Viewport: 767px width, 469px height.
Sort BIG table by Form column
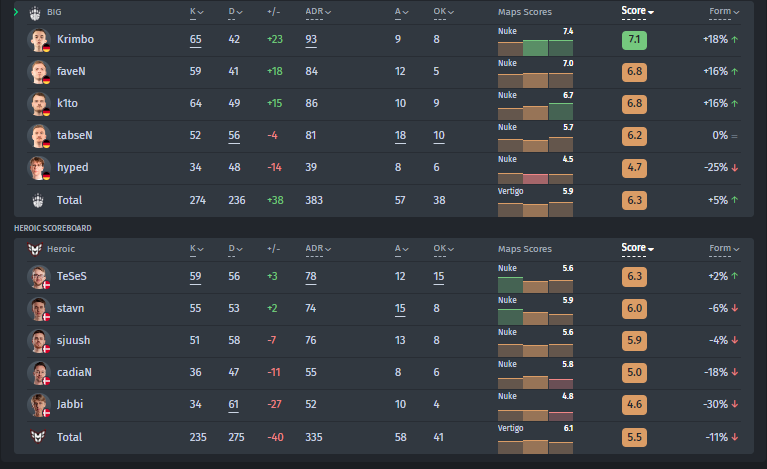724,12
